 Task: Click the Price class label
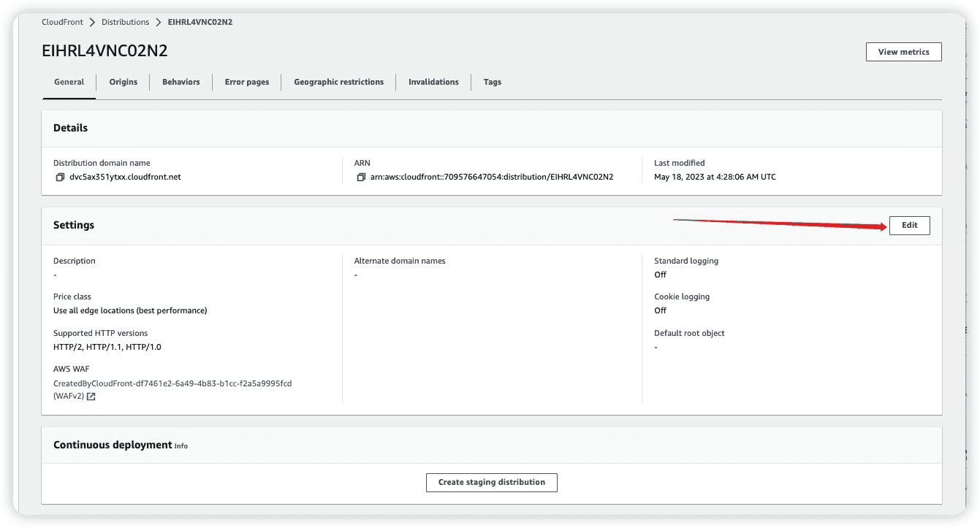(72, 296)
